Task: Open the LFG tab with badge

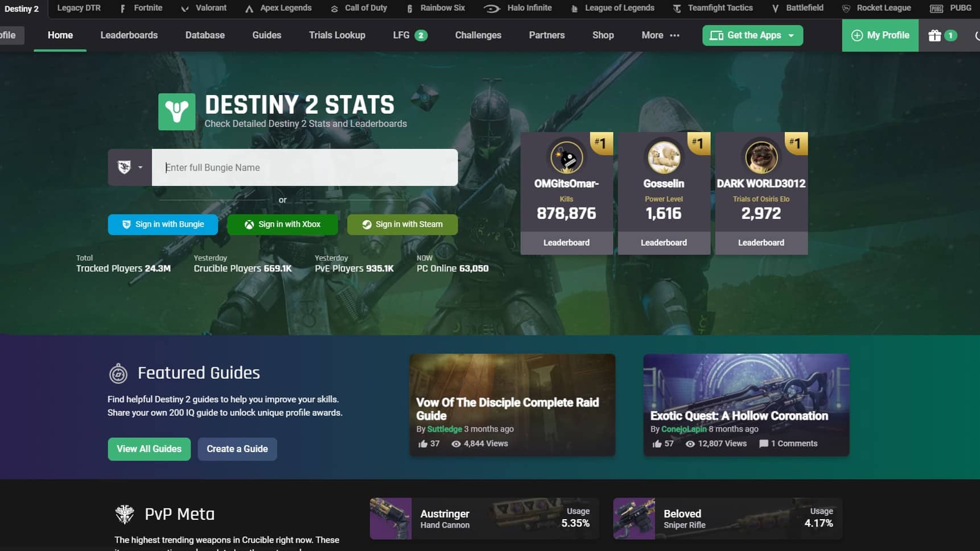Action: (x=410, y=35)
